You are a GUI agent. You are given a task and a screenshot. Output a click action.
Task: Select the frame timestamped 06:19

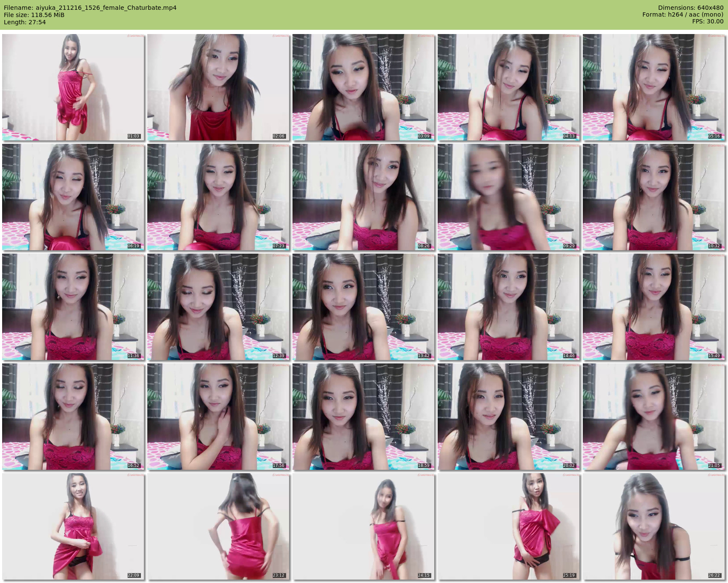click(x=73, y=197)
